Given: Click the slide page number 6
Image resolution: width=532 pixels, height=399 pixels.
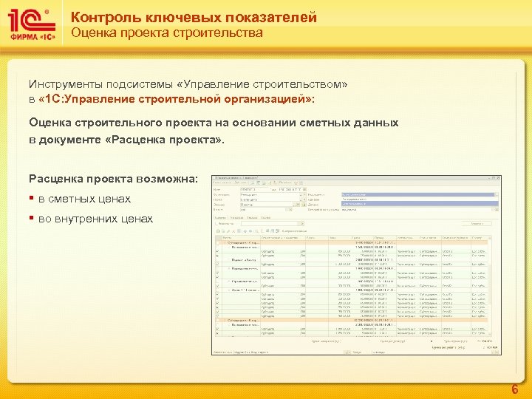Looking at the screenshot, I should pyautogui.click(x=515, y=389).
